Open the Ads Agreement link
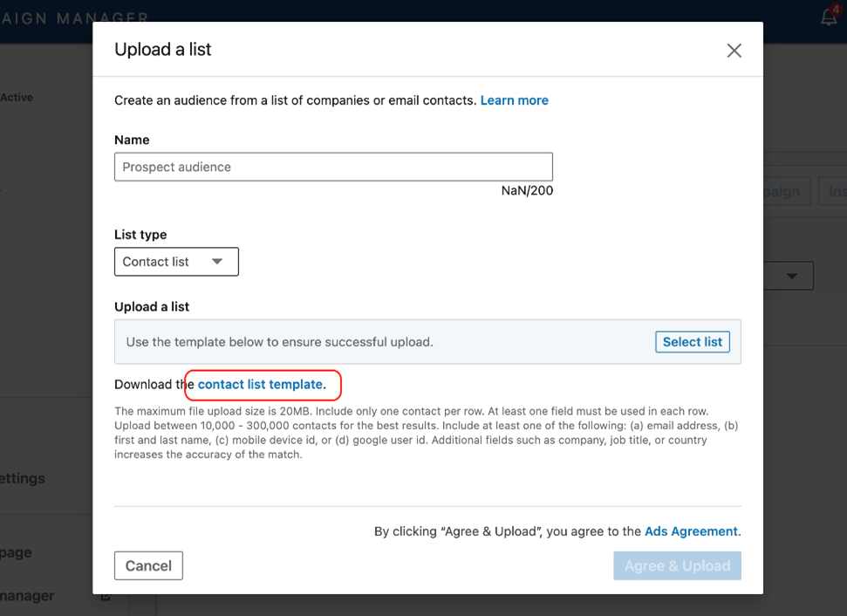Image resolution: width=847 pixels, height=616 pixels. click(691, 530)
